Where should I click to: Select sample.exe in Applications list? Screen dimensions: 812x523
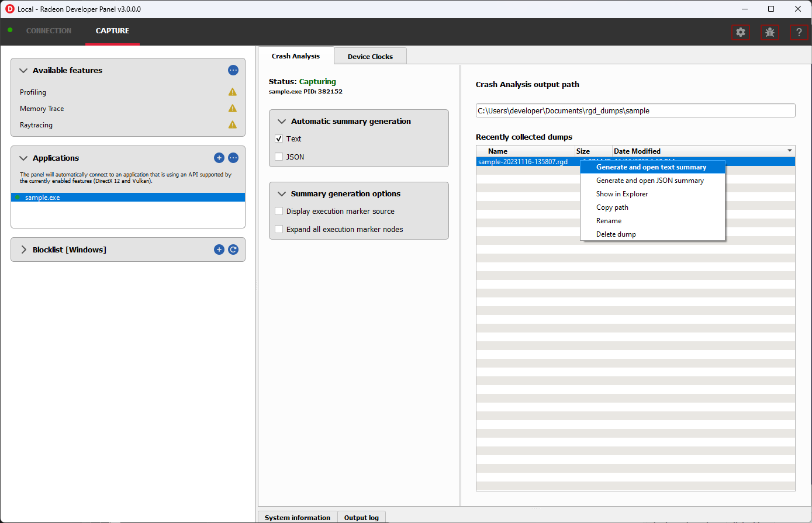click(x=128, y=198)
